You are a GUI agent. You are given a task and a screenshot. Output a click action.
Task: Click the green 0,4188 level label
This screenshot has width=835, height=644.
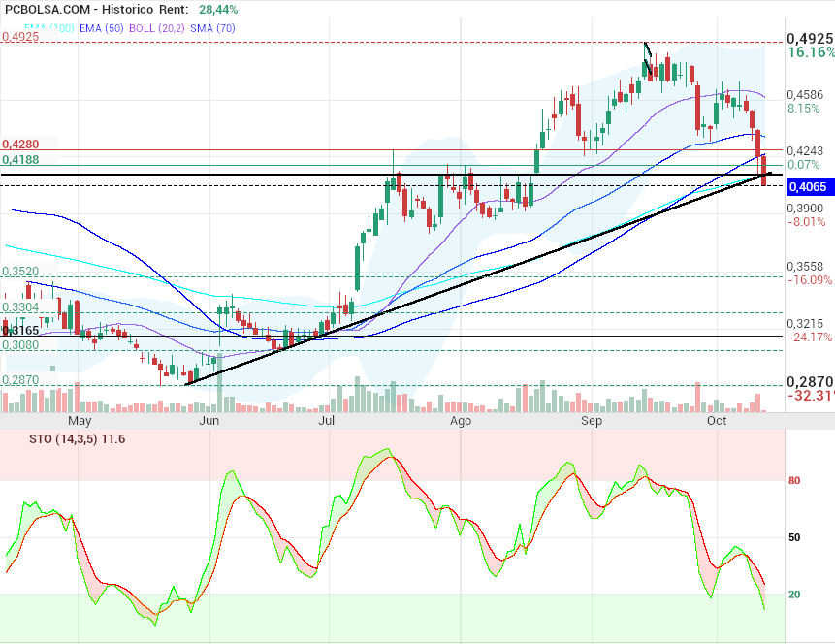click(x=20, y=159)
